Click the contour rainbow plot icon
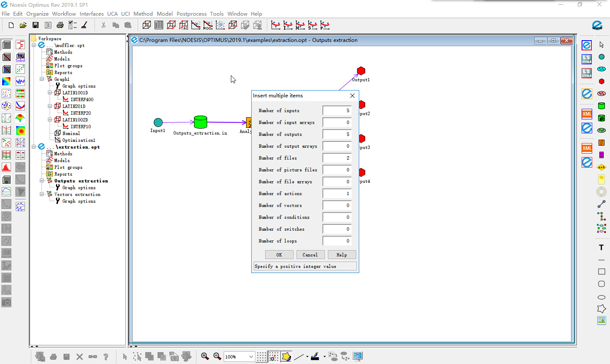The image size is (610, 364). point(6,81)
